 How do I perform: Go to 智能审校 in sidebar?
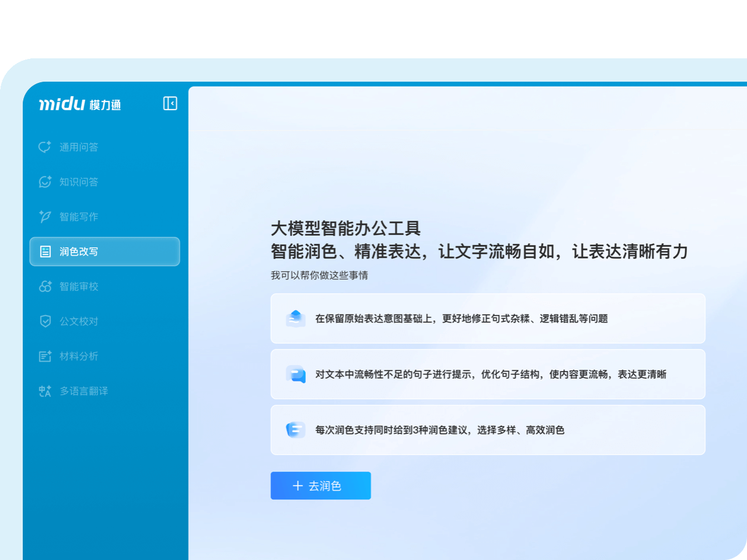pos(104,286)
